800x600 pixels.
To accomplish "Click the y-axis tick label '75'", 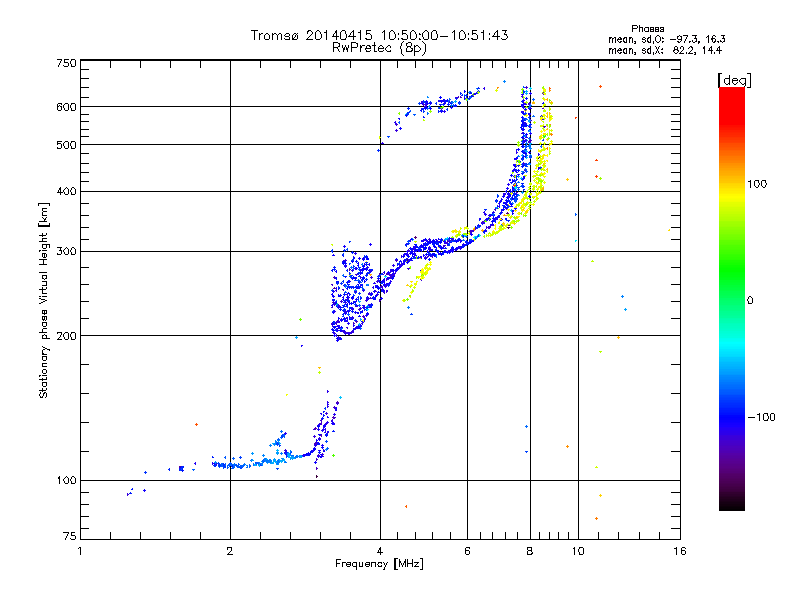I will point(70,536).
